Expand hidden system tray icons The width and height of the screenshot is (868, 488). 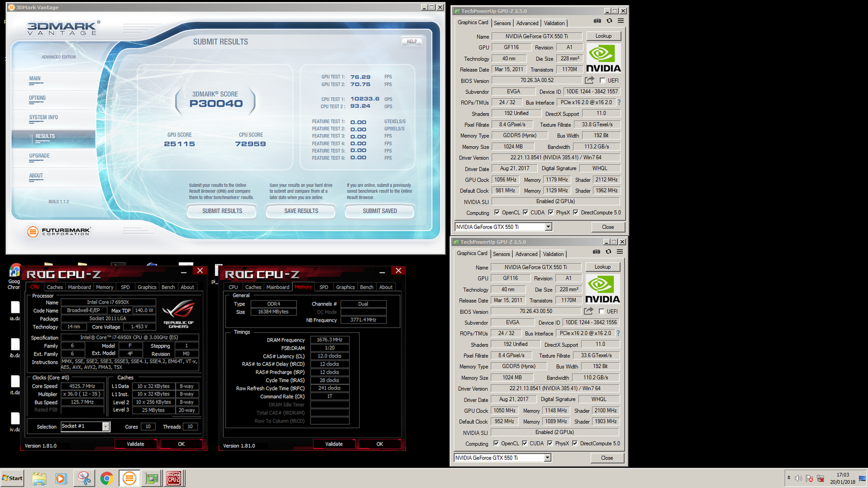tap(788, 478)
